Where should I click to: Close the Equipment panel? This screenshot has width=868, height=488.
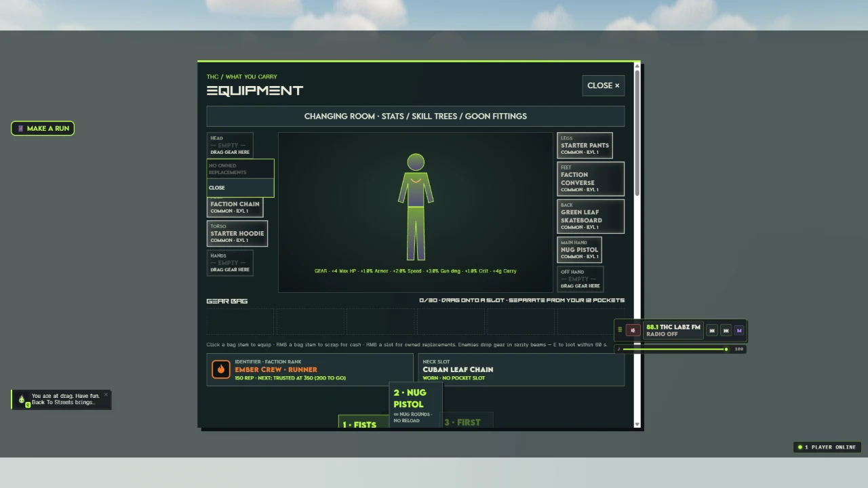(x=603, y=85)
